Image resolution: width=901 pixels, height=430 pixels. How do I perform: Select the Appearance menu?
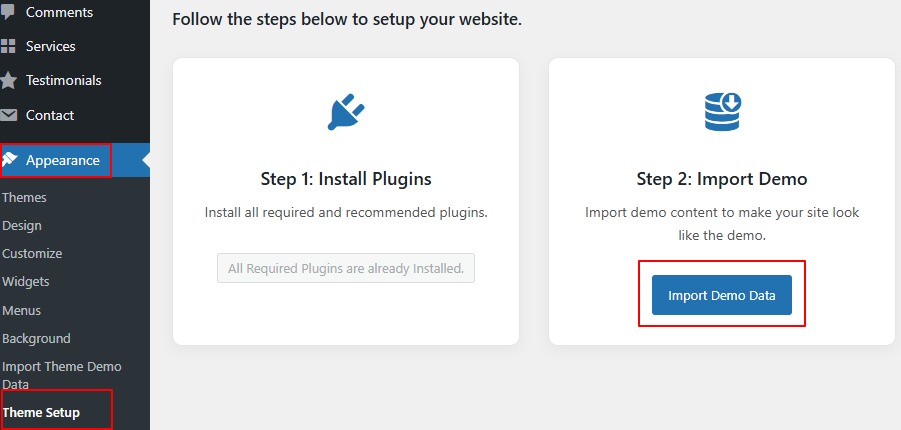[x=63, y=160]
